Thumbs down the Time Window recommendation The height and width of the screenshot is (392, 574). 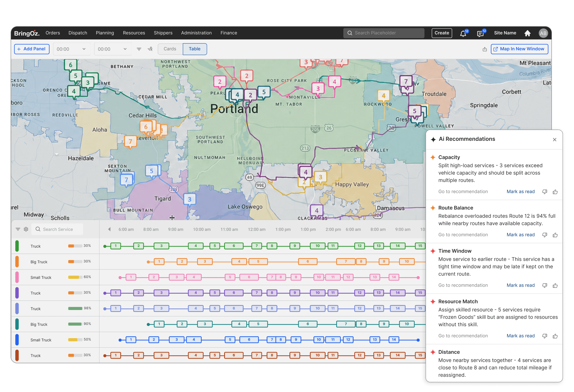(544, 285)
